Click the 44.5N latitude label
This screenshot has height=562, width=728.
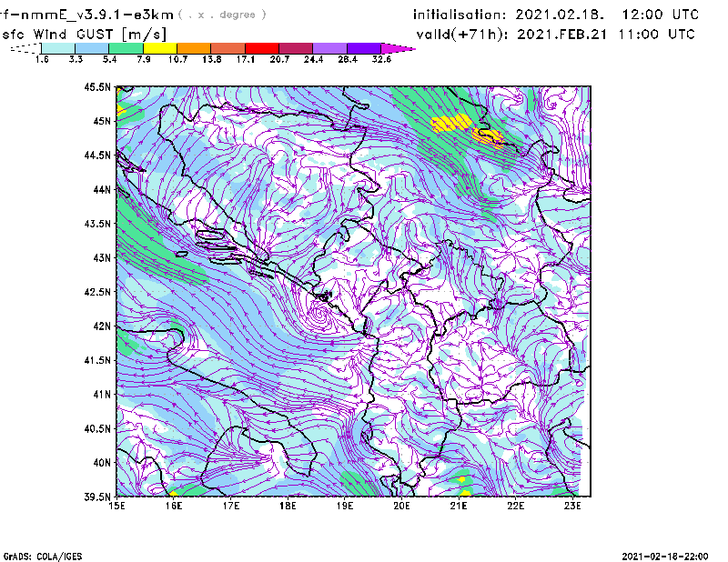(x=98, y=155)
